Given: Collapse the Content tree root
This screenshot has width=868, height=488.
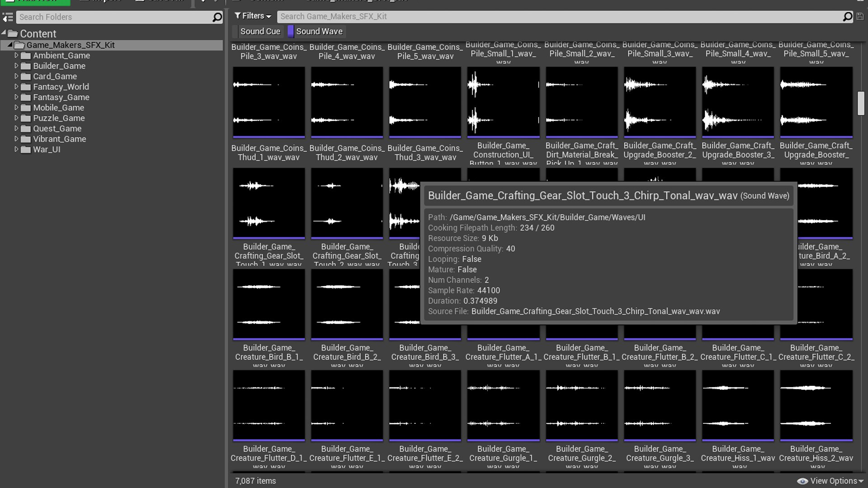Looking at the screenshot, I should (4, 33).
